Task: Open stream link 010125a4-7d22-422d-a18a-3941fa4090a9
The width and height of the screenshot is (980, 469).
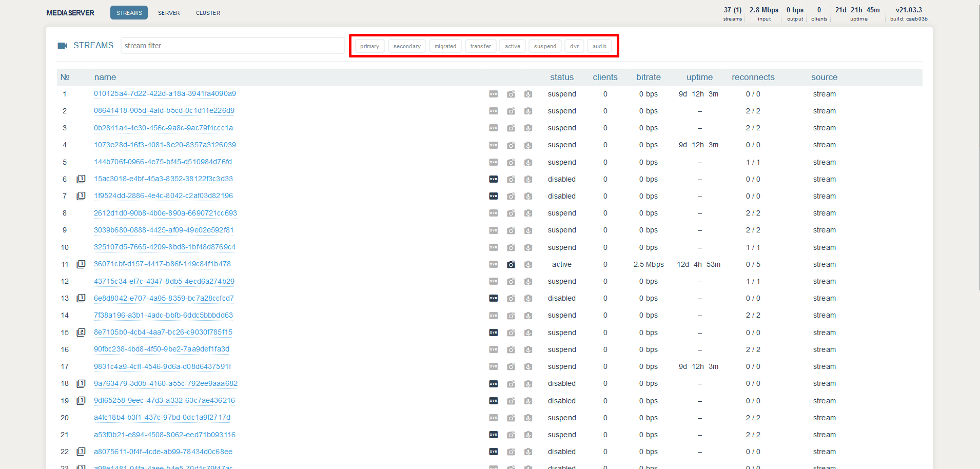Action: coord(165,93)
